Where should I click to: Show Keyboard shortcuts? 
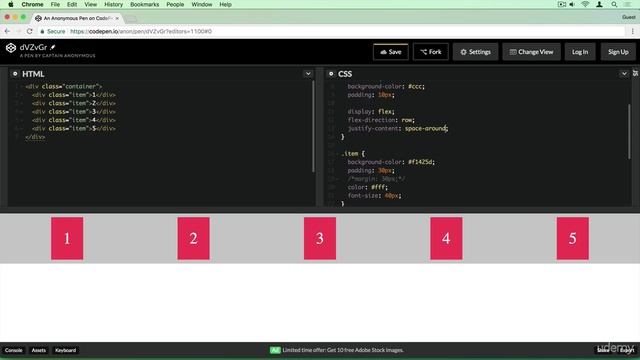tap(65, 350)
